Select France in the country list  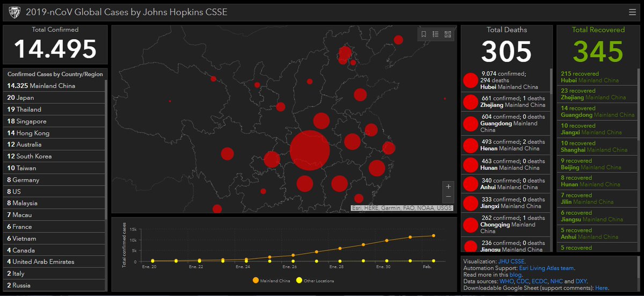coord(54,227)
